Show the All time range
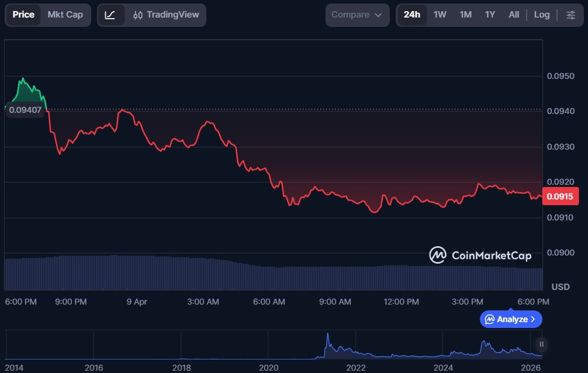The height and width of the screenshot is (373, 588). tap(514, 15)
